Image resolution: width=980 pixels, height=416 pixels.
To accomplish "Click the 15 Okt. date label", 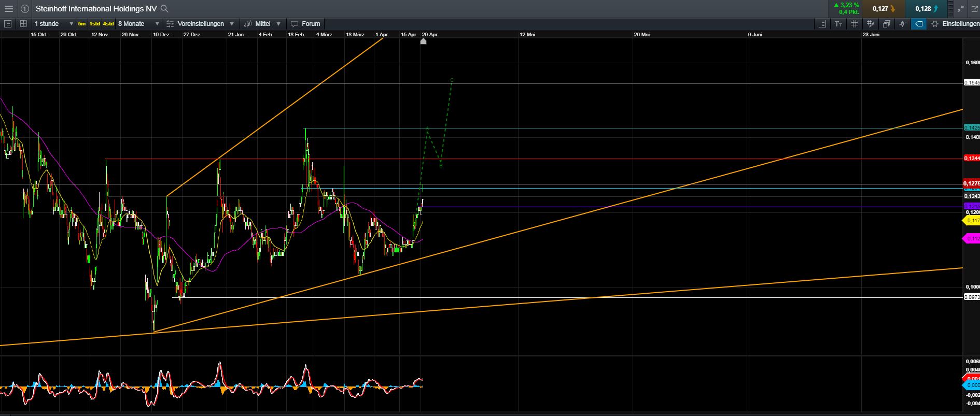I will tap(39, 35).
